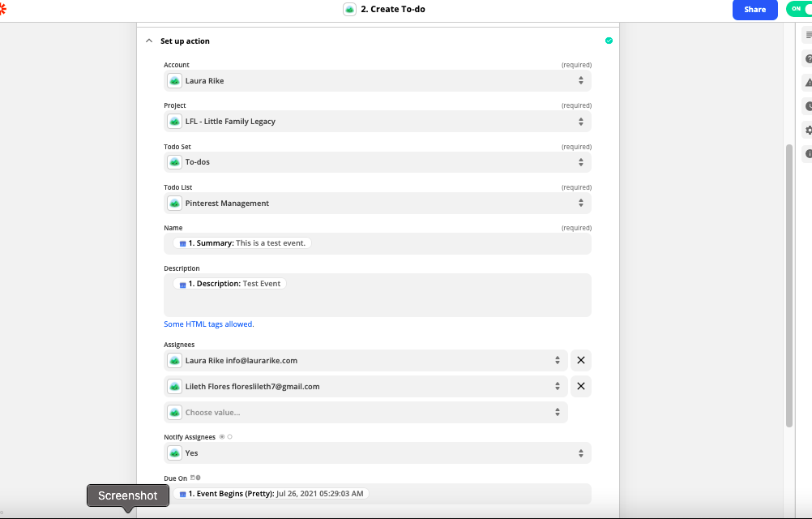
Task: Click the small icon beside Due On label
Action: click(195, 478)
